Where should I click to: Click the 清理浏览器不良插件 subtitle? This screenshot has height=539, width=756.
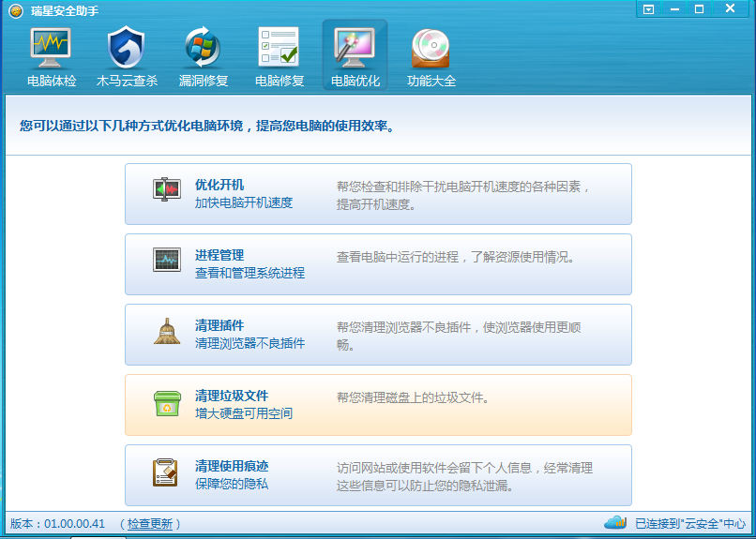pyautogui.click(x=249, y=343)
